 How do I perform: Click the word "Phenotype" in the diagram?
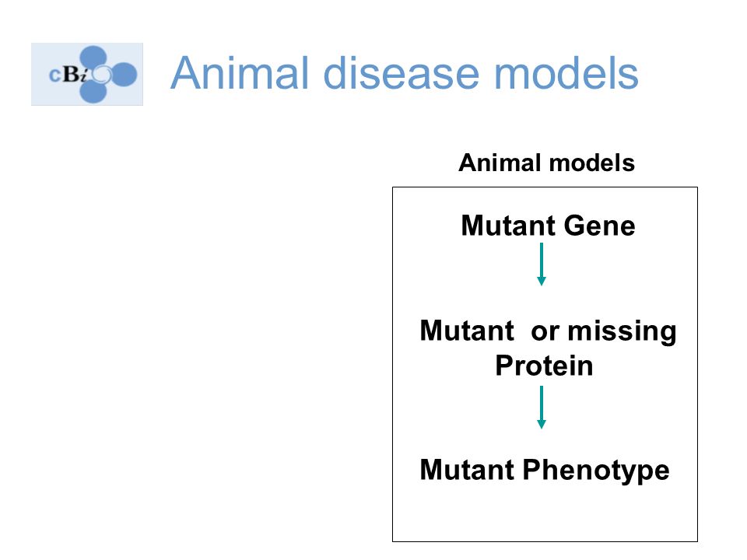tap(596, 471)
